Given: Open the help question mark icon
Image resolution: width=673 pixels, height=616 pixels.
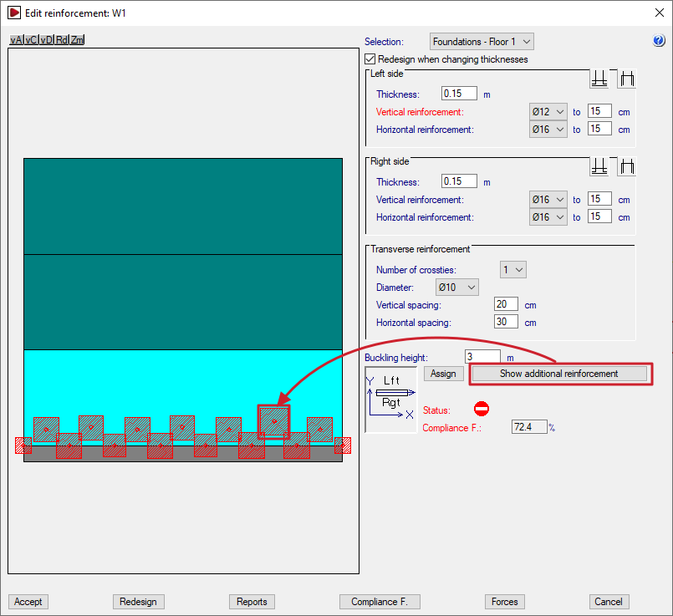Looking at the screenshot, I should [659, 40].
